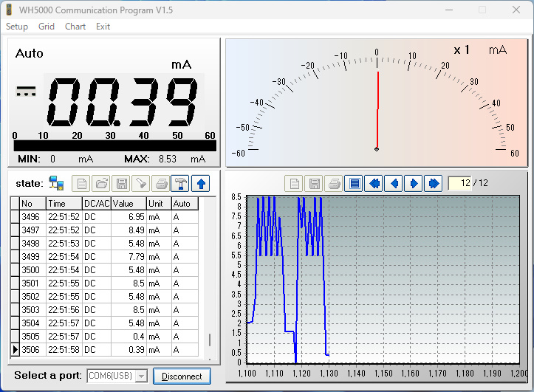Screen dimensions: 534x392
Task: Go to the next chart page
Action: click(414, 183)
